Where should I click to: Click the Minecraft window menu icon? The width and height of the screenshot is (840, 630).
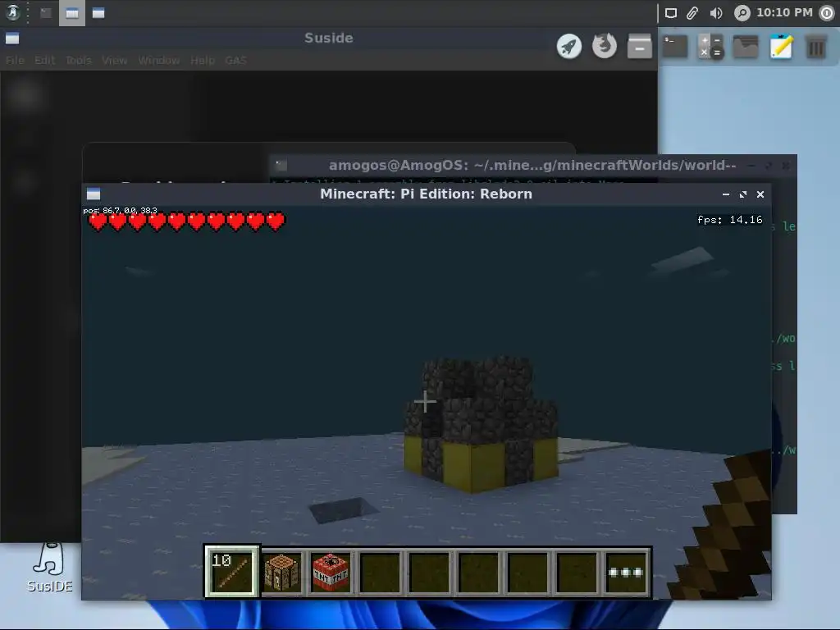point(94,194)
